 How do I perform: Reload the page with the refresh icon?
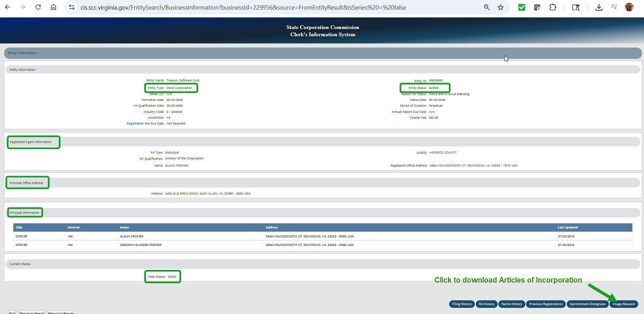[x=38, y=7]
